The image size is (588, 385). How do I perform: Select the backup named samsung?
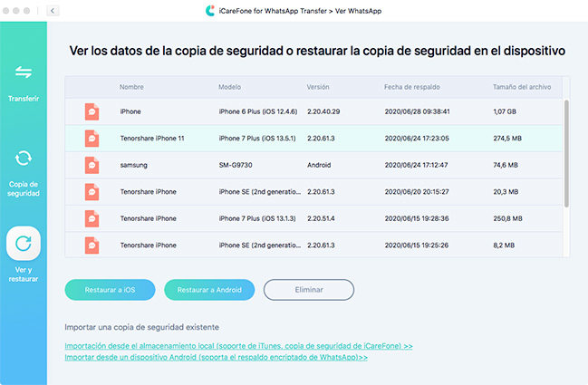tap(133, 165)
